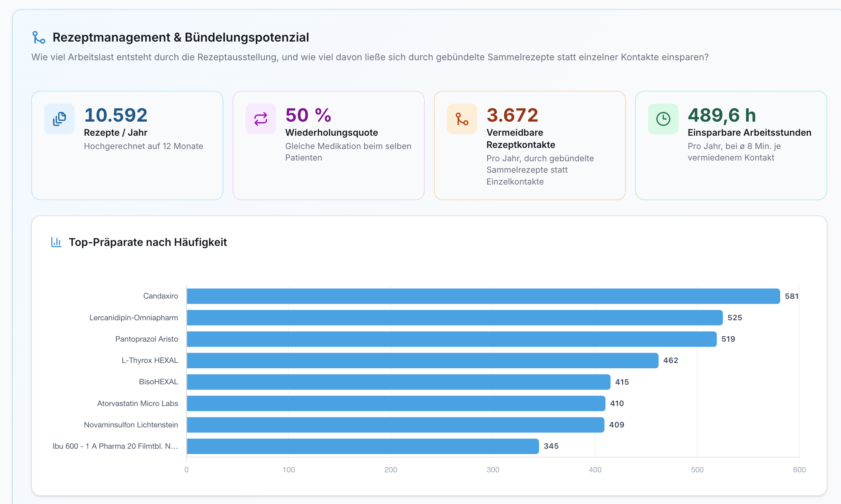Click the Lercanidipin-Omniapharm axis label
The width and height of the screenshot is (841, 504).
134,318
